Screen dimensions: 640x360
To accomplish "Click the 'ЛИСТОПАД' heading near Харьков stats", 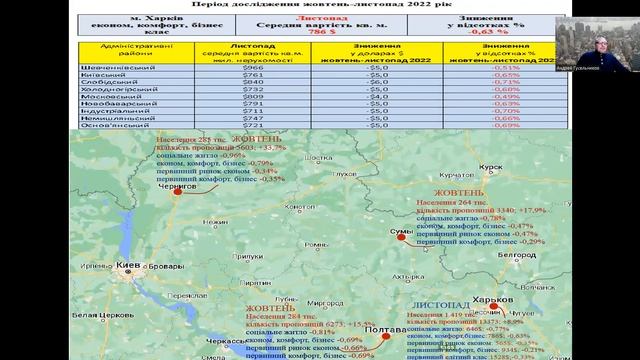I will (x=441, y=305).
